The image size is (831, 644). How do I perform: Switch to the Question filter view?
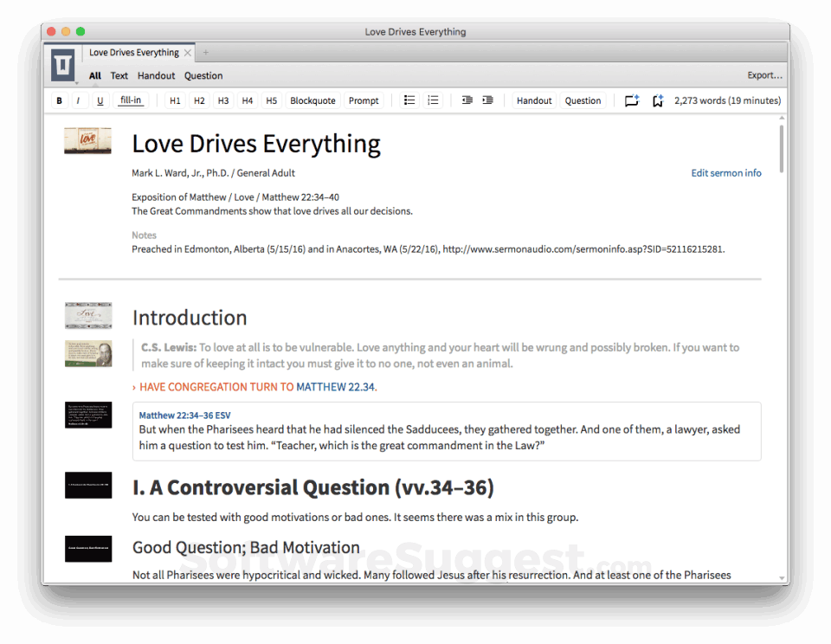point(203,75)
